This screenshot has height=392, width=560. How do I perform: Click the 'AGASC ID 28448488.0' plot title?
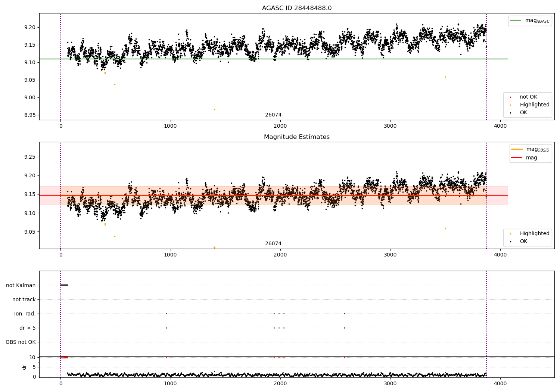(x=297, y=8)
